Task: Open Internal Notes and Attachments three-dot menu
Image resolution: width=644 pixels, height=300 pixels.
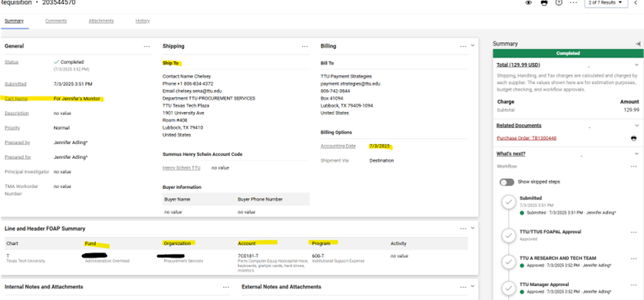Action: tap(226, 287)
